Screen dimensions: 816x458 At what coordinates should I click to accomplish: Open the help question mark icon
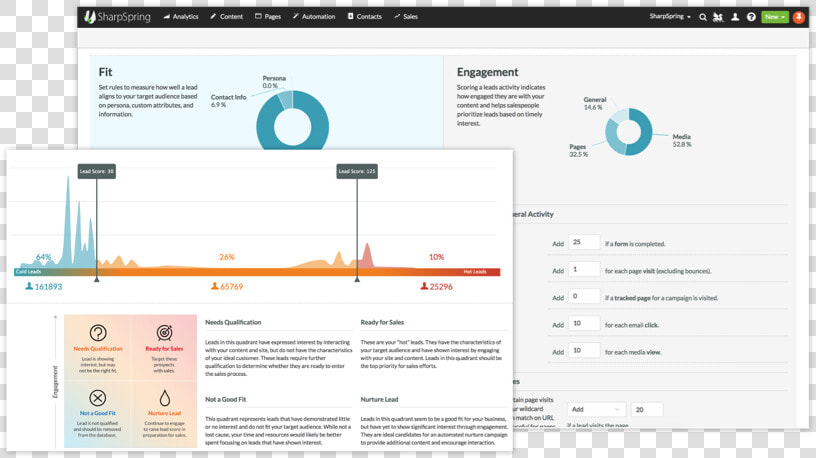751,17
